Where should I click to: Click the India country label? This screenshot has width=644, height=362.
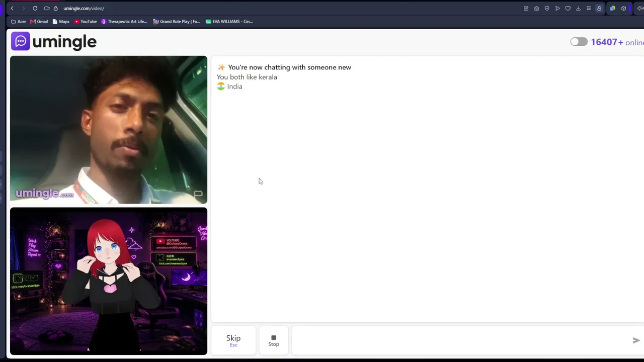click(x=230, y=86)
